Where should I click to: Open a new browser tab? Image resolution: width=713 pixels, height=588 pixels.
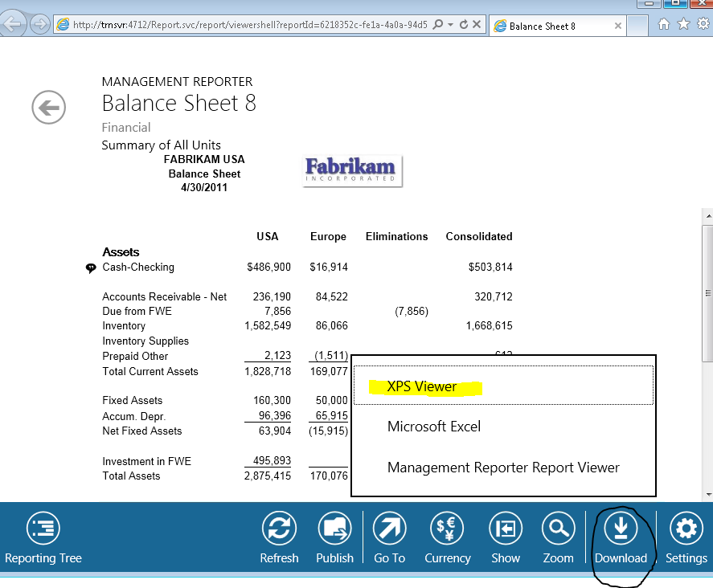pos(637,26)
